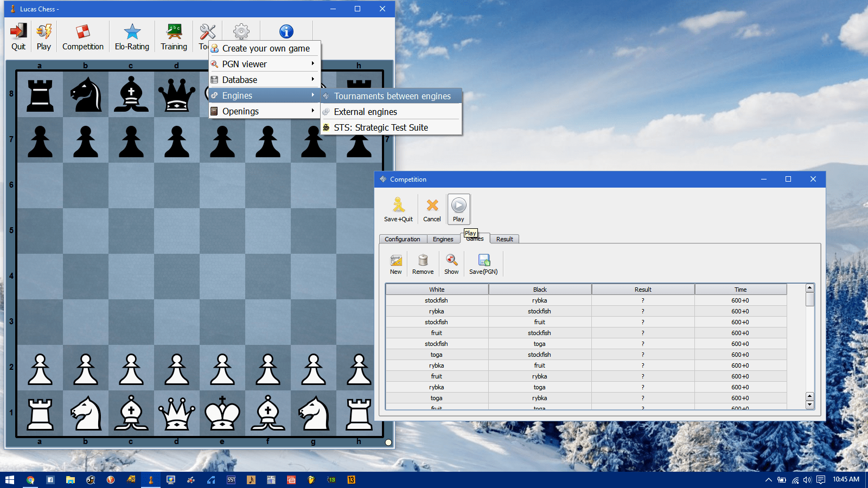868x488 pixels.
Task: Select the rybka vs stockfish White cell
Action: (437, 311)
